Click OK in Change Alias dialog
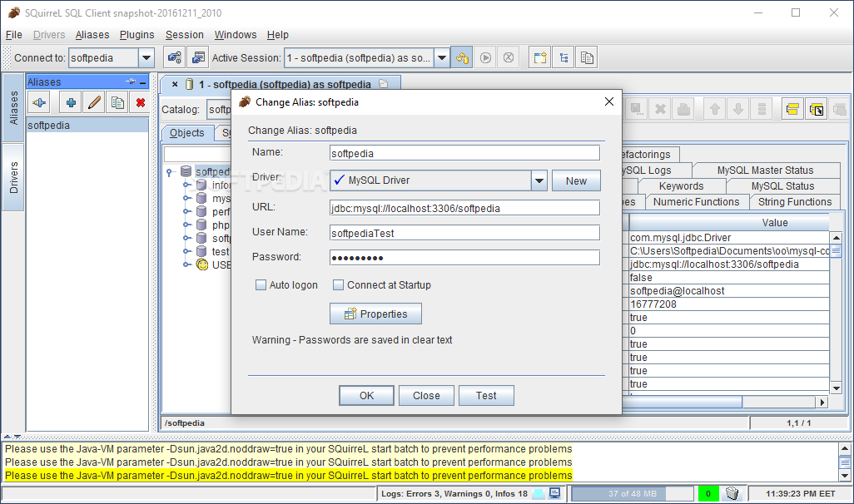854x504 pixels. (366, 396)
